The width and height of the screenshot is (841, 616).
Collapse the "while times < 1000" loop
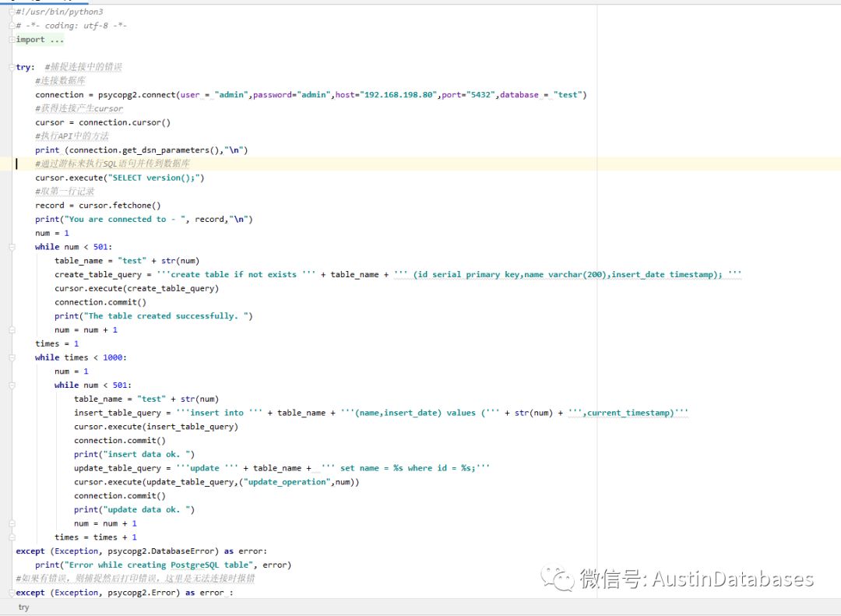(x=12, y=357)
